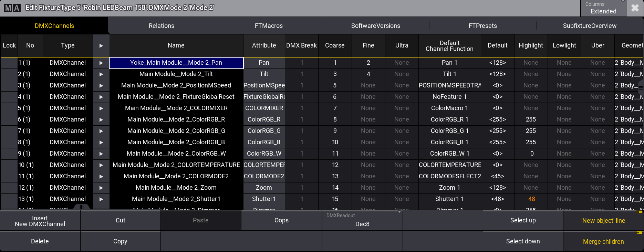The image size is (644, 252).
Task: Expand DMXChannel row 2 Tilt
Action: 101,74
